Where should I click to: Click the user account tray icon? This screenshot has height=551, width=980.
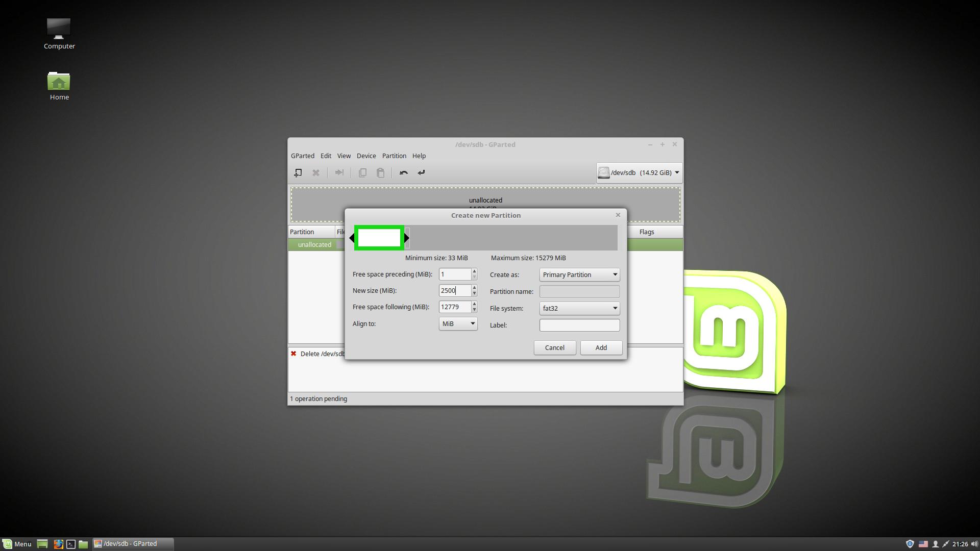click(x=936, y=544)
